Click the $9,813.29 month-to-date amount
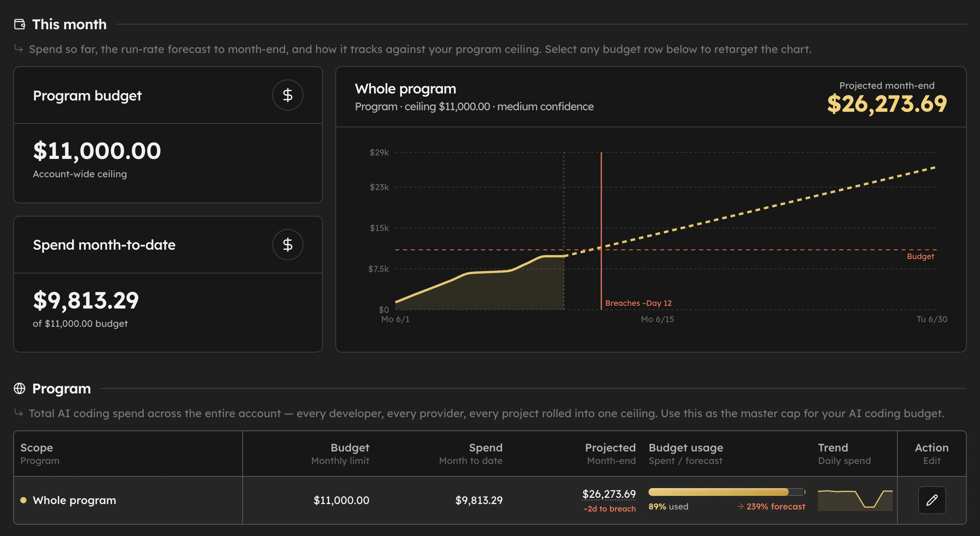Screen dimensions: 980x536 tap(86, 301)
